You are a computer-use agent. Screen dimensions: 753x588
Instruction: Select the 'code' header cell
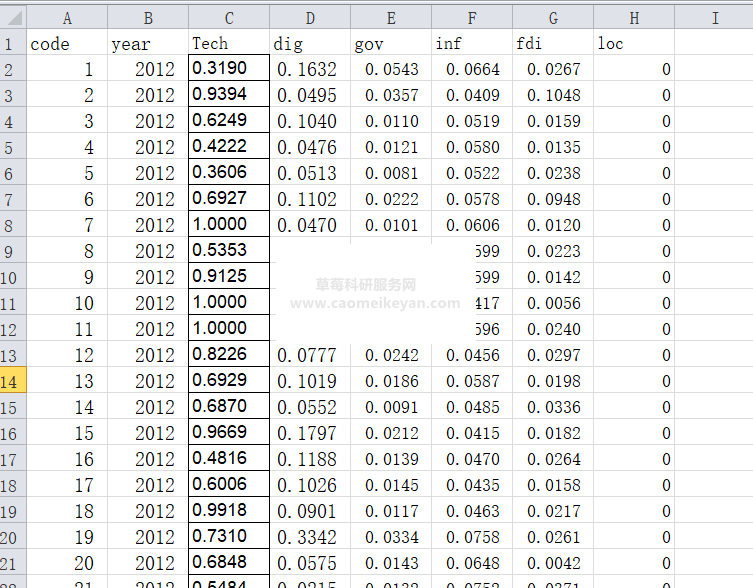67,44
